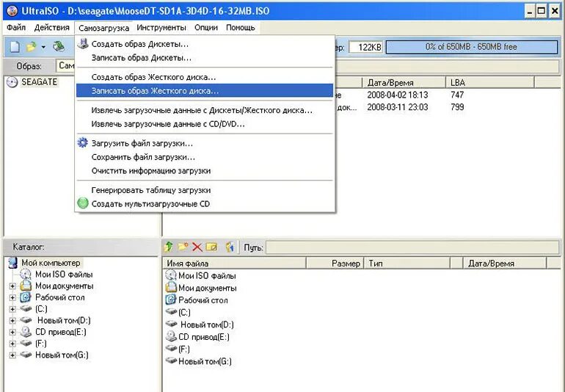Click the New Folder icon in lower toolbar

point(183,247)
